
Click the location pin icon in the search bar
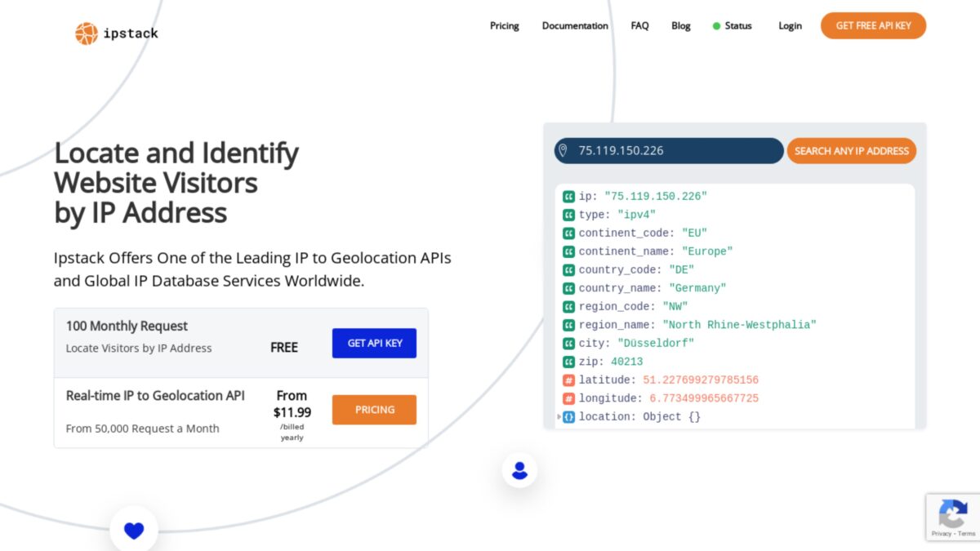tap(563, 150)
